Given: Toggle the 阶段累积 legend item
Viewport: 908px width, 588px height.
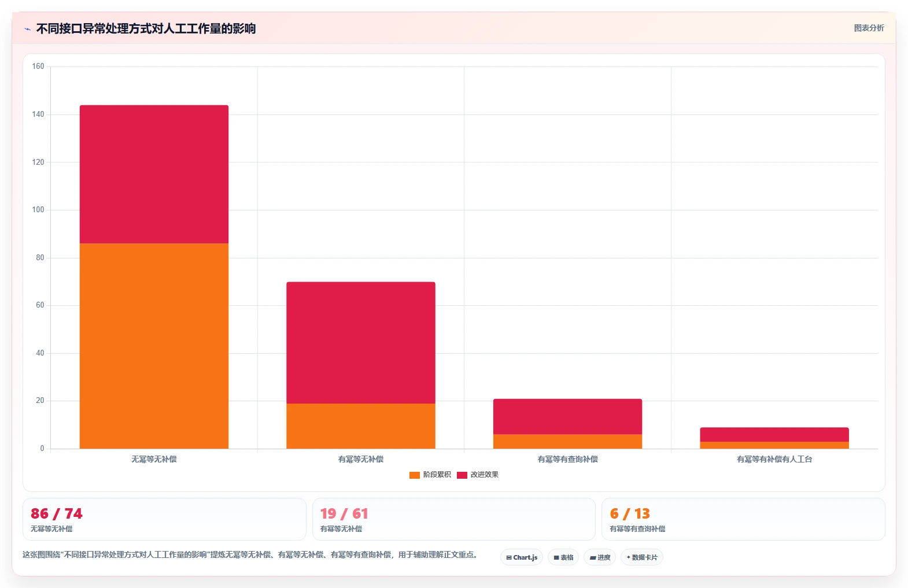Looking at the screenshot, I should click(430, 475).
